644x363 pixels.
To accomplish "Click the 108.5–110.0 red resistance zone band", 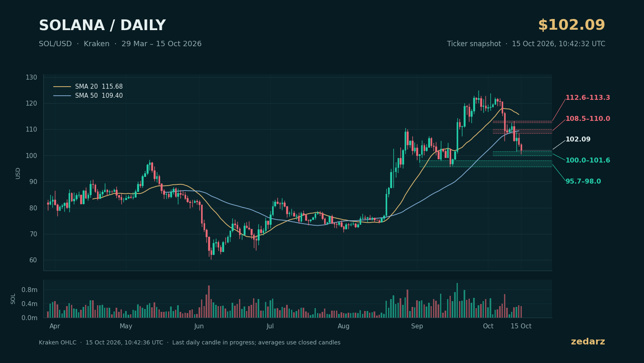I will [522, 131].
